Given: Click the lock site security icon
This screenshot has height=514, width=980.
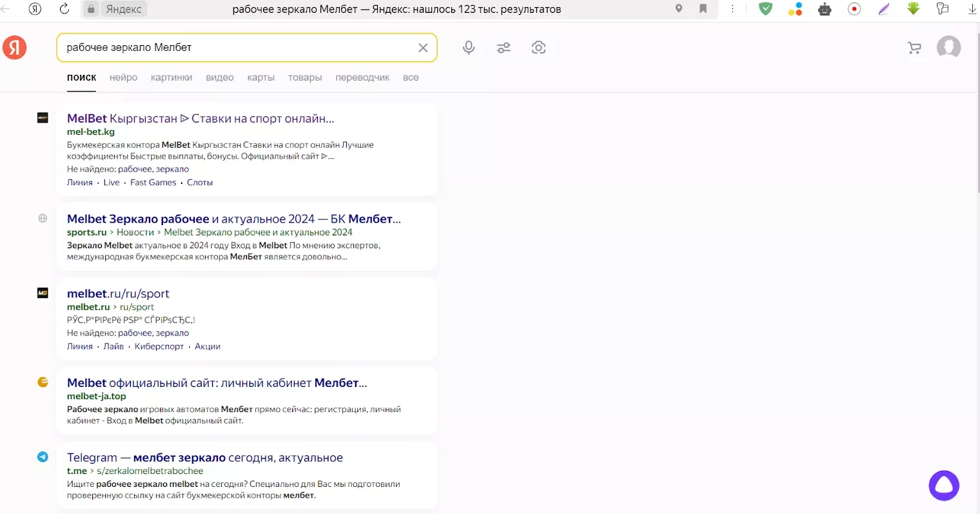Looking at the screenshot, I should click(91, 9).
